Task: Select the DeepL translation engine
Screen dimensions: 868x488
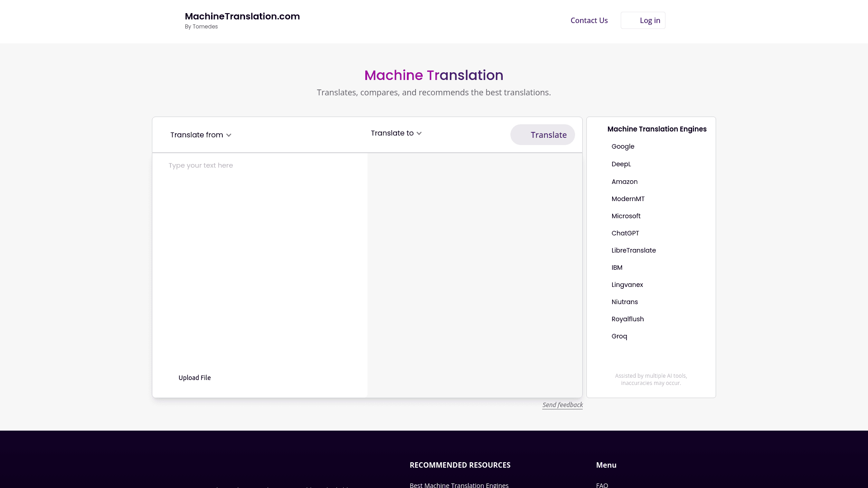Action: [x=621, y=164]
